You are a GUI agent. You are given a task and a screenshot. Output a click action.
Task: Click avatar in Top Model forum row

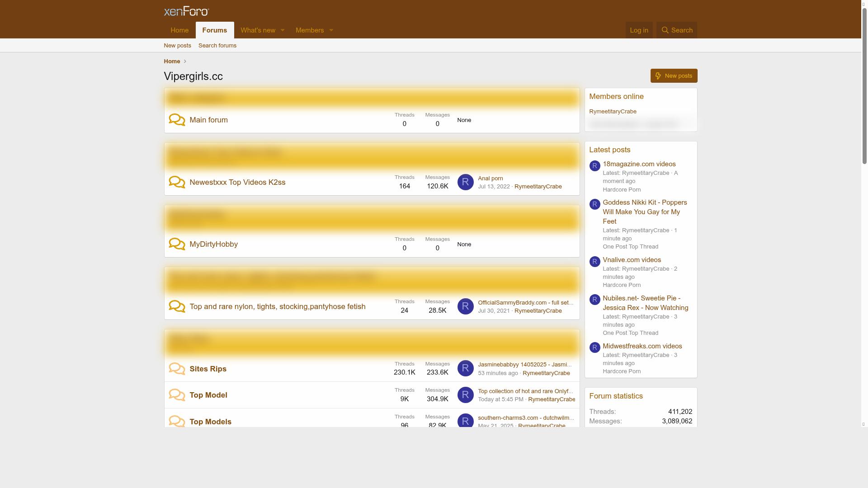coord(465,395)
